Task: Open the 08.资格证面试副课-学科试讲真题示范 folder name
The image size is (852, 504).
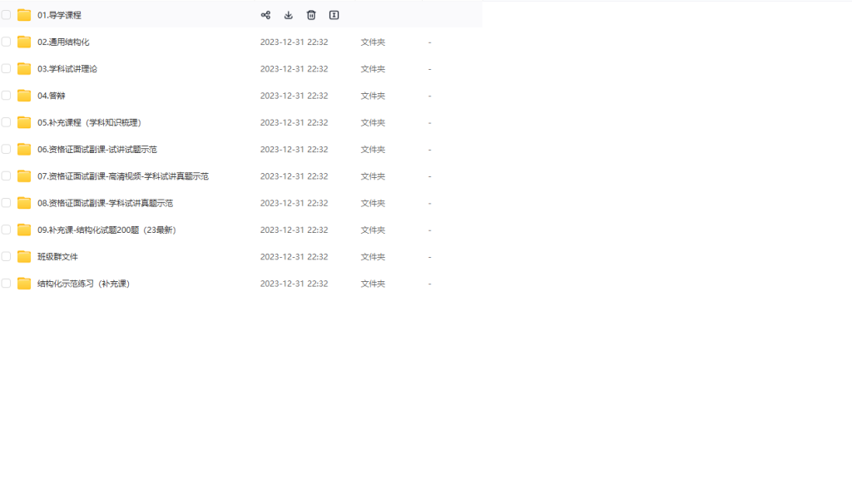Action: point(105,203)
